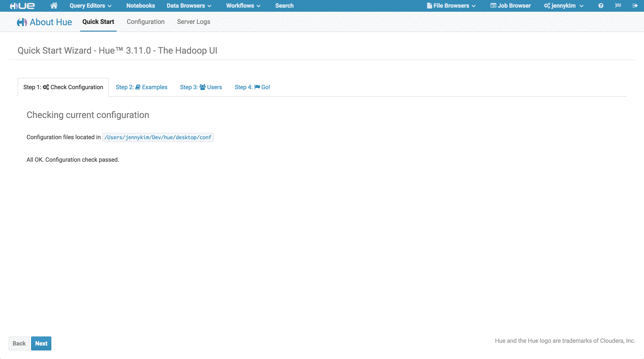Click the About Hue logo icon
The image size is (644, 359).
coord(23,22)
